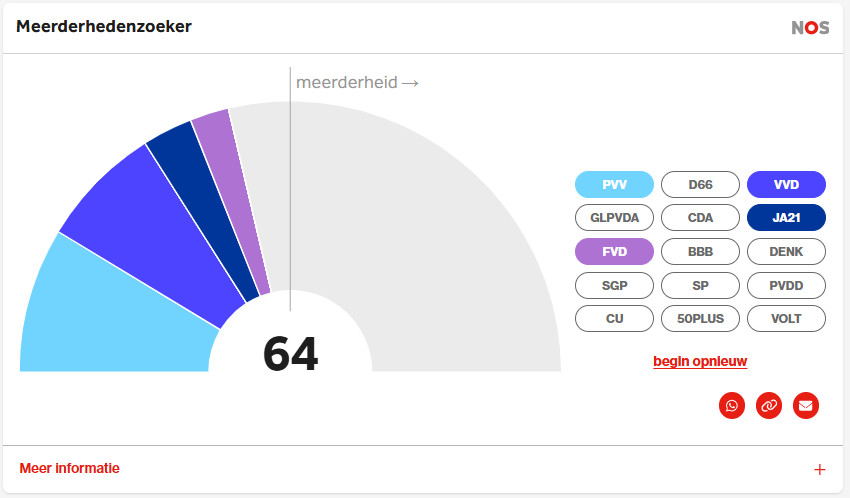850x498 pixels.
Task: Add BBB to the majority
Action: click(700, 252)
